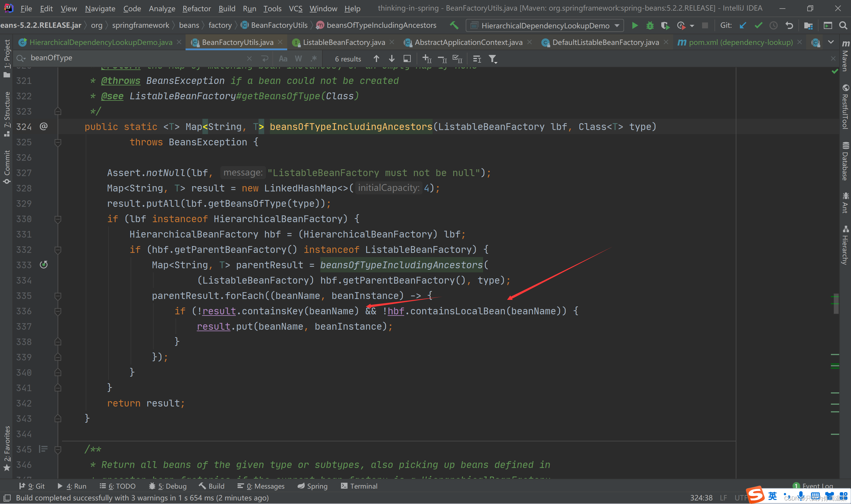The width and height of the screenshot is (851, 504).
Task: Start debugging with the bug icon
Action: click(649, 25)
